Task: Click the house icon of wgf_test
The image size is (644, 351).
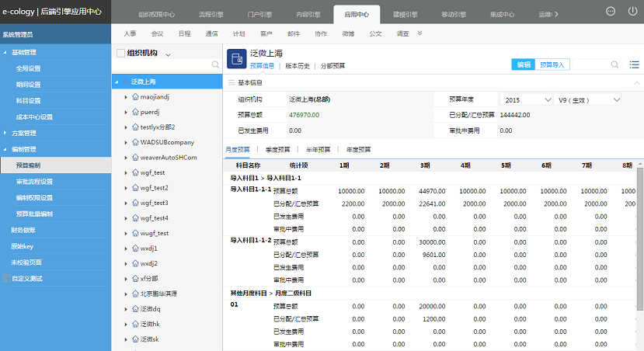Action: [135, 172]
